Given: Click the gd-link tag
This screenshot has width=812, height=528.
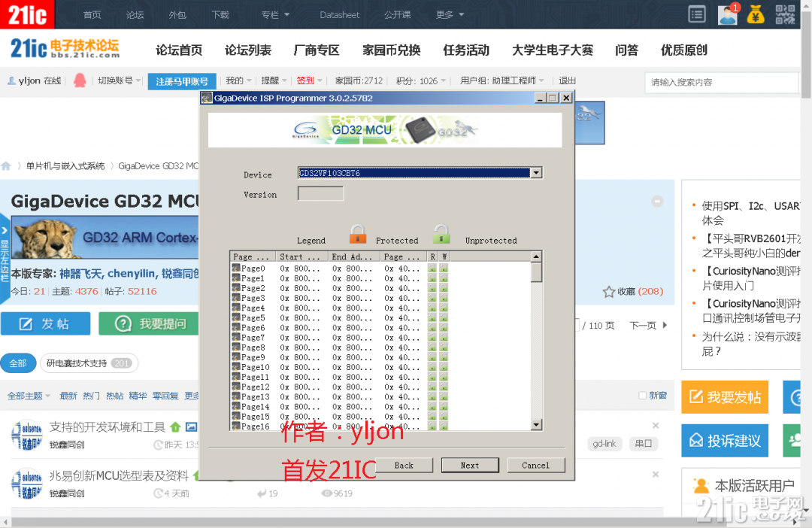Looking at the screenshot, I should [604, 444].
